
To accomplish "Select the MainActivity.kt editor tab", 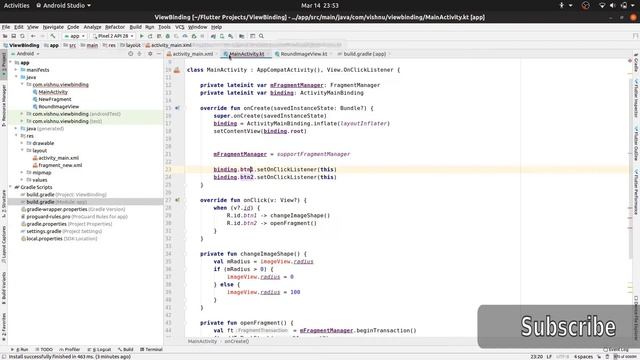I will 247,54.
